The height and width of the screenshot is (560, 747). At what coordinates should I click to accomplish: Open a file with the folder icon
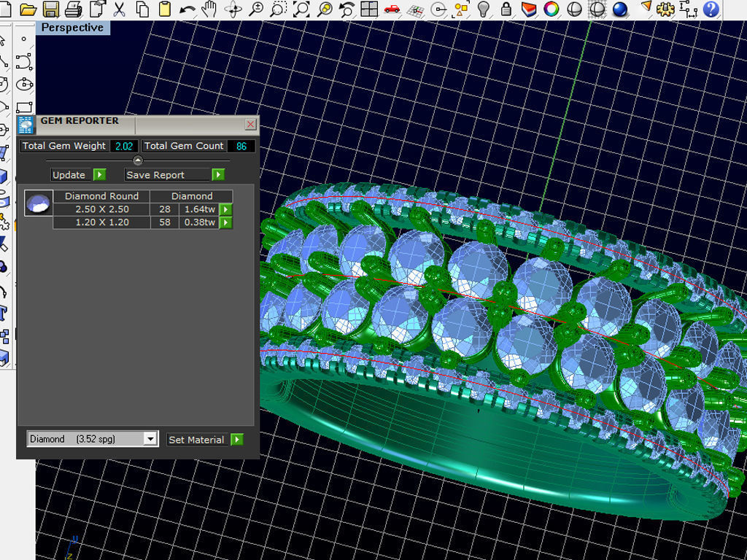(28, 9)
